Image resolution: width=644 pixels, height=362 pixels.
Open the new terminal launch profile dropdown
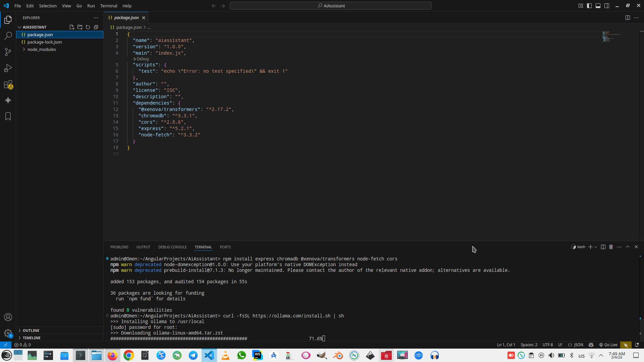[x=596, y=247]
